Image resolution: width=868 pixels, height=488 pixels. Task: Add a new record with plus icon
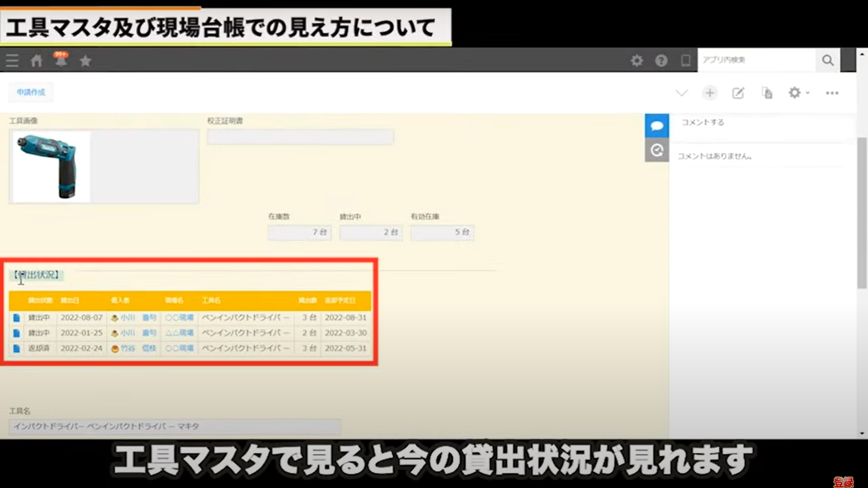710,93
